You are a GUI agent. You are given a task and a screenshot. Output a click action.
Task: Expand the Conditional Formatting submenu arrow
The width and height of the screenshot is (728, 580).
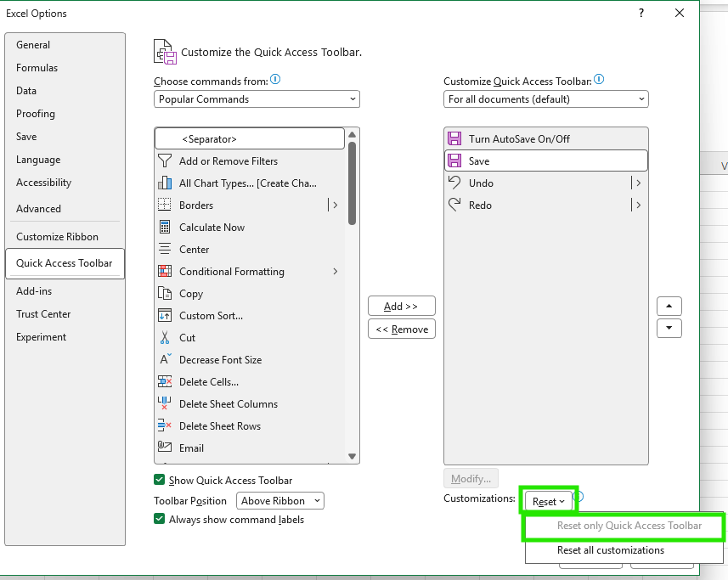(336, 272)
